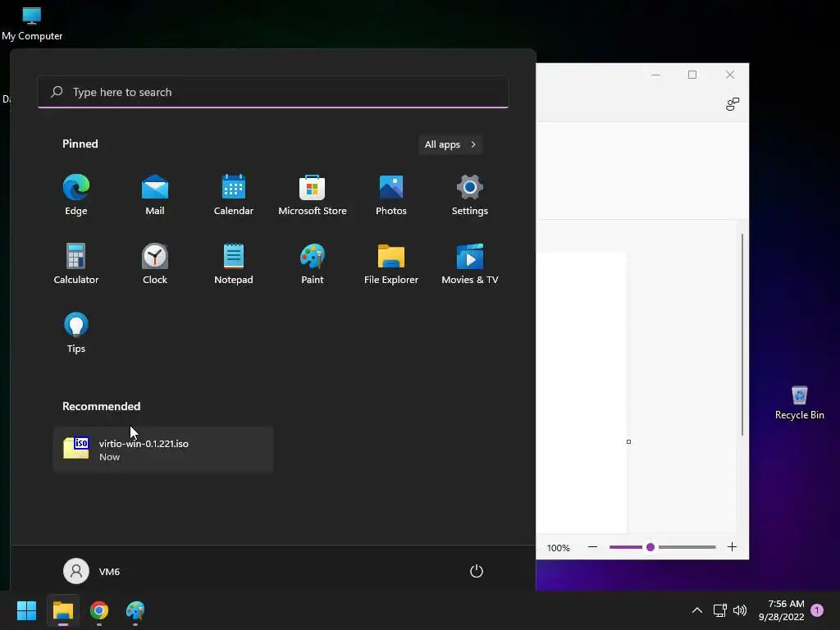The height and width of the screenshot is (630, 840).
Task: Click the Windows Start button on taskbar
Action: 26,610
